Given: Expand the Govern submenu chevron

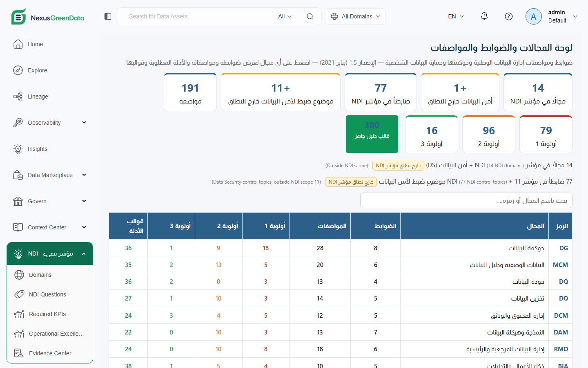Looking at the screenshot, I should (x=84, y=201).
